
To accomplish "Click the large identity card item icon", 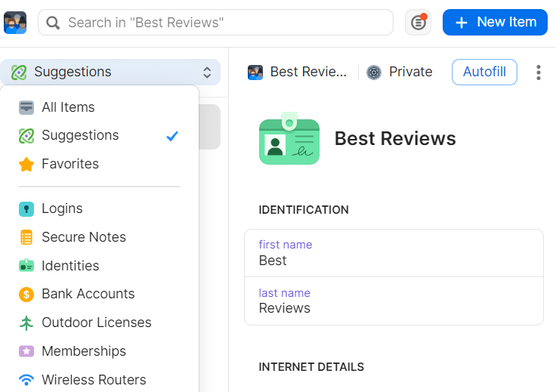I will (x=289, y=138).
